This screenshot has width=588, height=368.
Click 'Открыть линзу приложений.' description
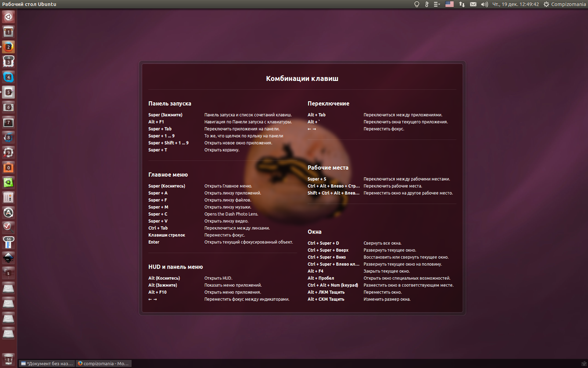coord(233,193)
